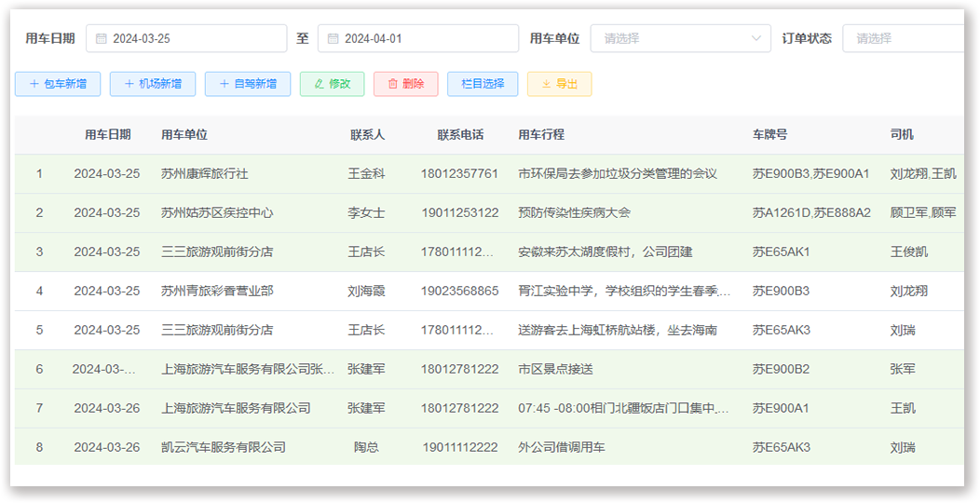The image size is (980, 503).
Task: Click the start date 2024-03-25 input
Action: [196, 39]
